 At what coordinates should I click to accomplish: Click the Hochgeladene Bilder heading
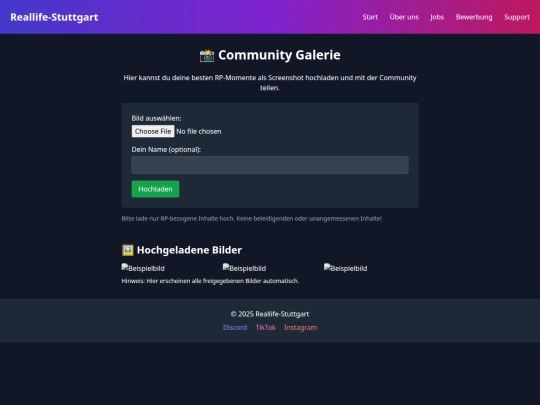(182, 250)
